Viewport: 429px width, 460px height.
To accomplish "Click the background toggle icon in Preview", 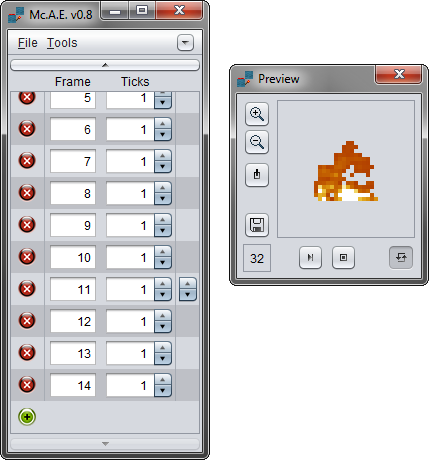I will click(257, 175).
